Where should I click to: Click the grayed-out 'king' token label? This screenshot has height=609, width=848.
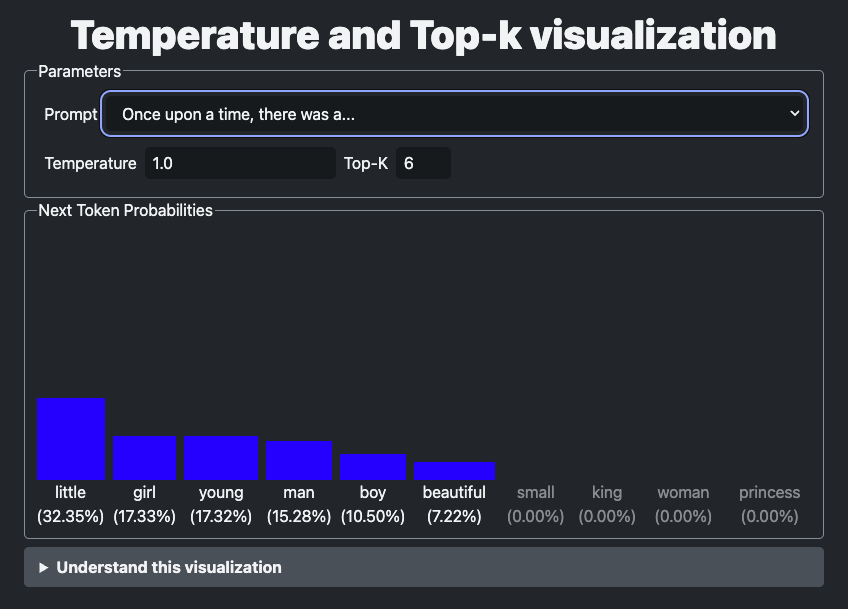tap(606, 492)
